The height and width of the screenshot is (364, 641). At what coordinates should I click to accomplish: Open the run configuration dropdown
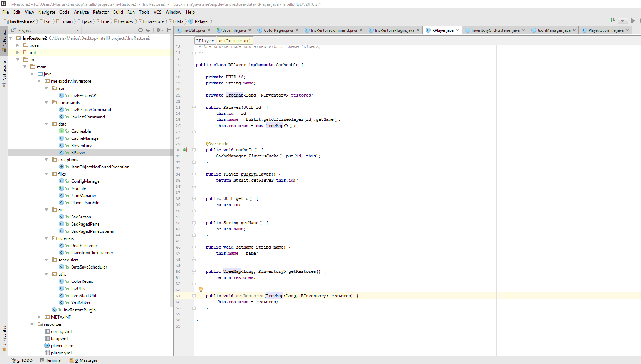pos(623,21)
